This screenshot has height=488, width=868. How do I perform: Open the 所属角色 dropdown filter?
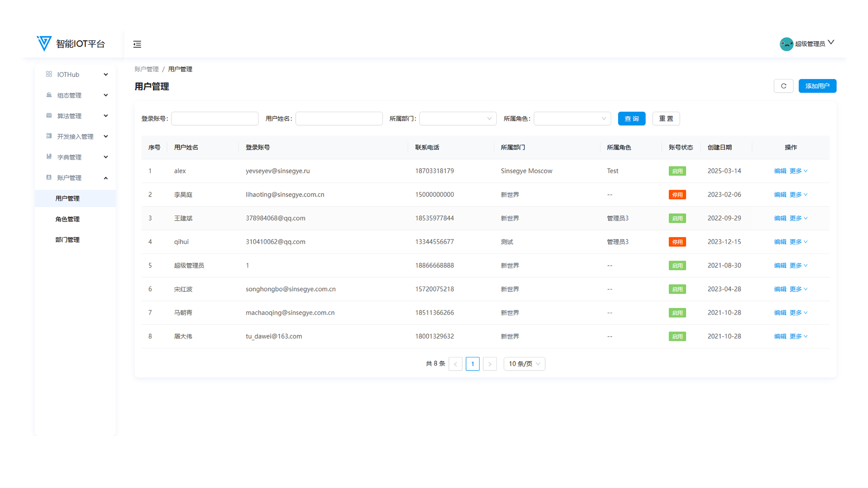[x=572, y=118]
